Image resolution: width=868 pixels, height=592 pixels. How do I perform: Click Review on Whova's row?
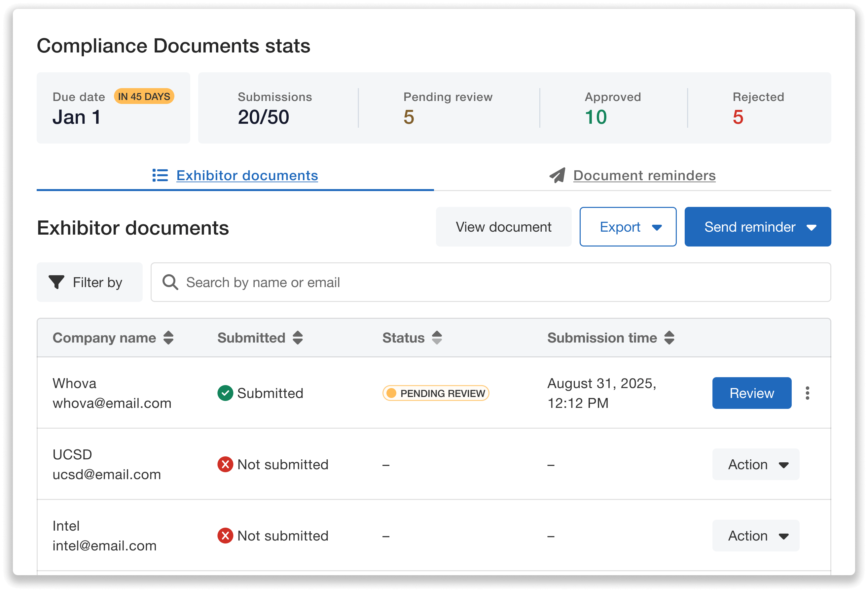(x=751, y=393)
